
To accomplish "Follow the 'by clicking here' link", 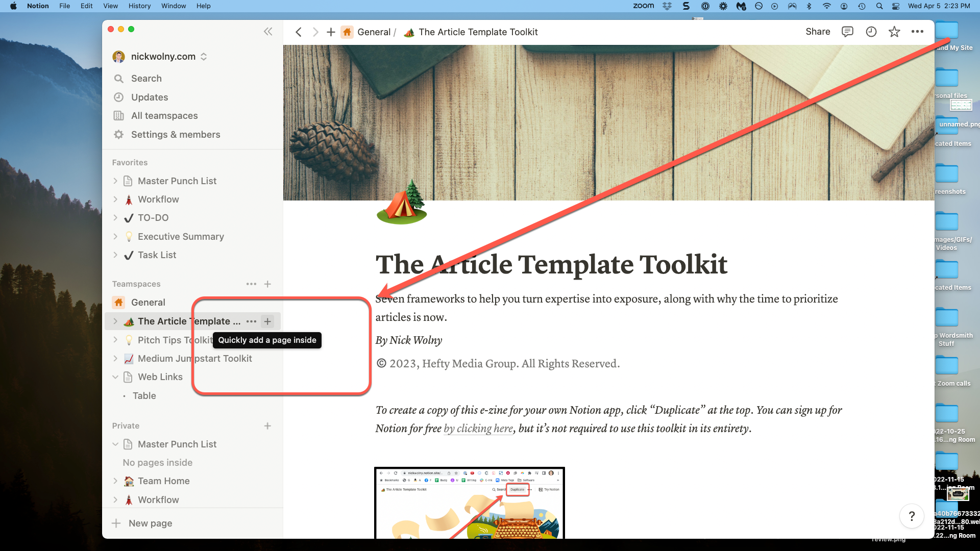I will [478, 429].
